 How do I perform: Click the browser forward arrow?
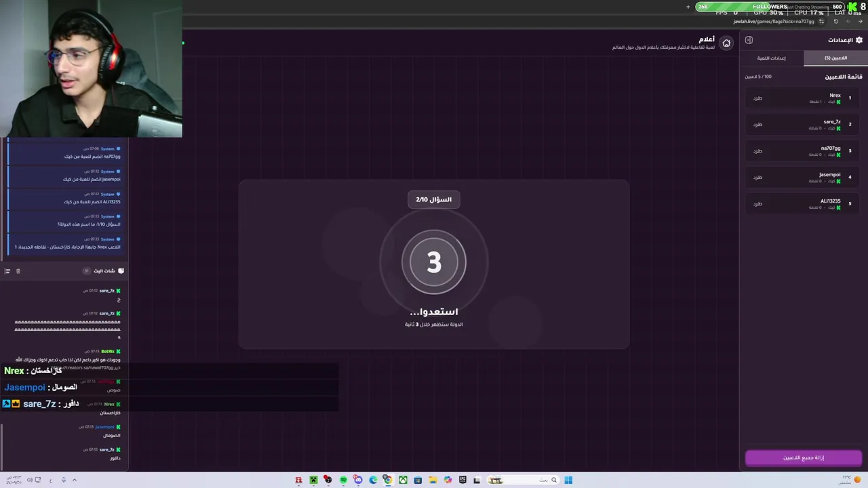849,21
